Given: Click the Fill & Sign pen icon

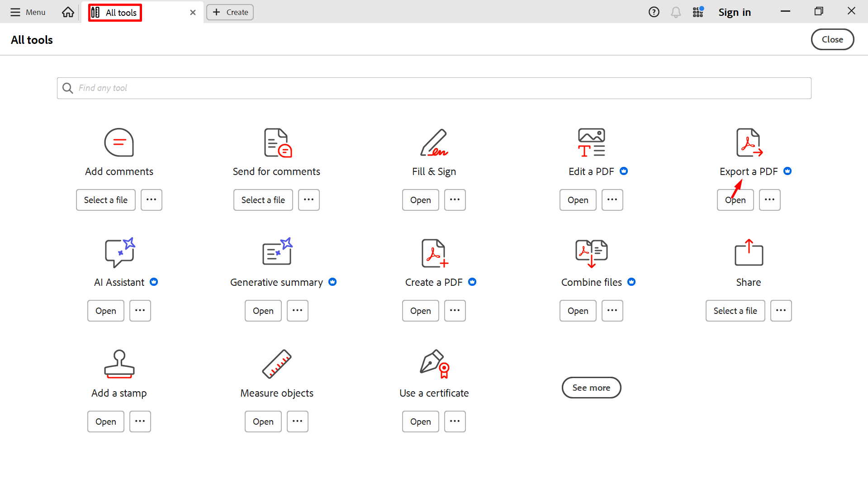Looking at the screenshot, I should point(434,142).
